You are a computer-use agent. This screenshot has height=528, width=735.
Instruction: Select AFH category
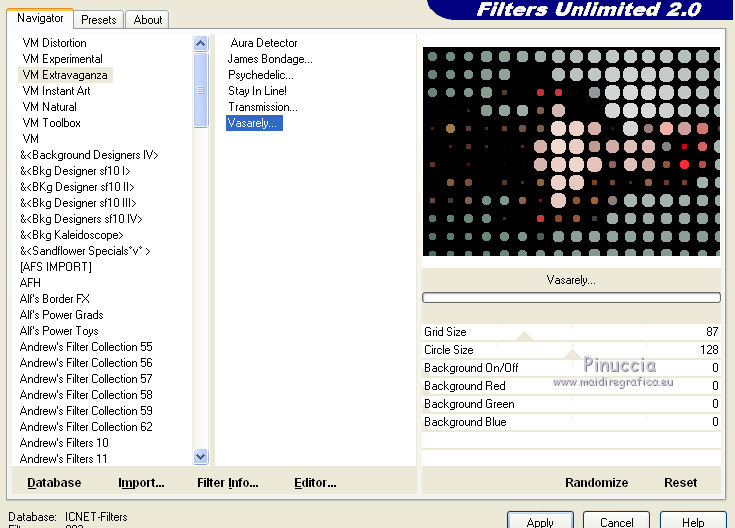click(x=30, y=283)
